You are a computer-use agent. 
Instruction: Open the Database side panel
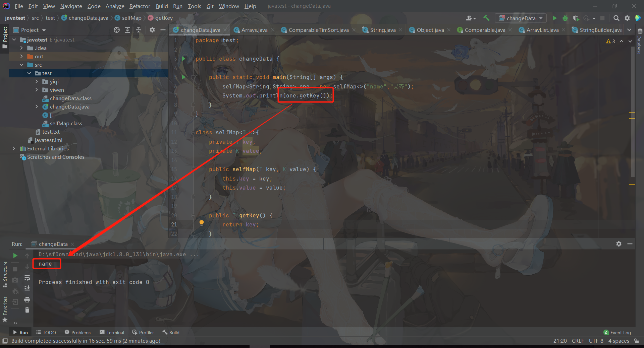tap(639, 42)
